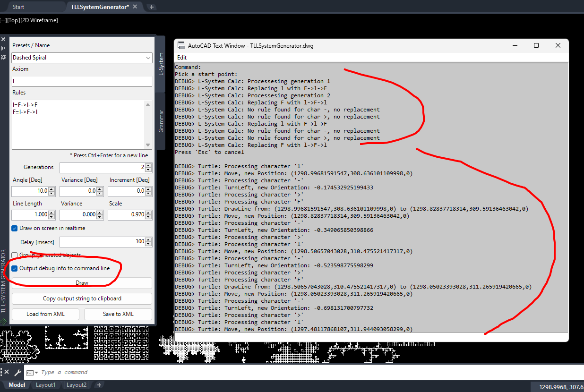Decrease the Generations value
Screen dimensions: 584x392
(x=149, y=170)
